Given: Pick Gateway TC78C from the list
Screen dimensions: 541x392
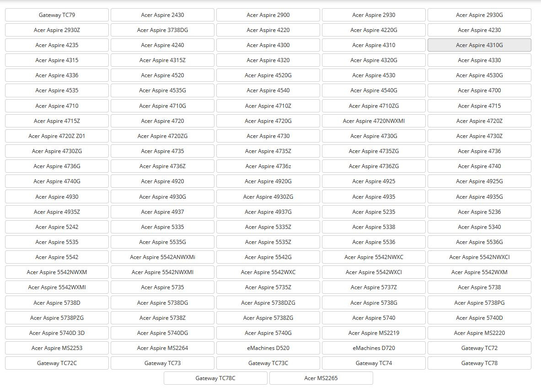Looking at the screenshot, I should (215, 378).
